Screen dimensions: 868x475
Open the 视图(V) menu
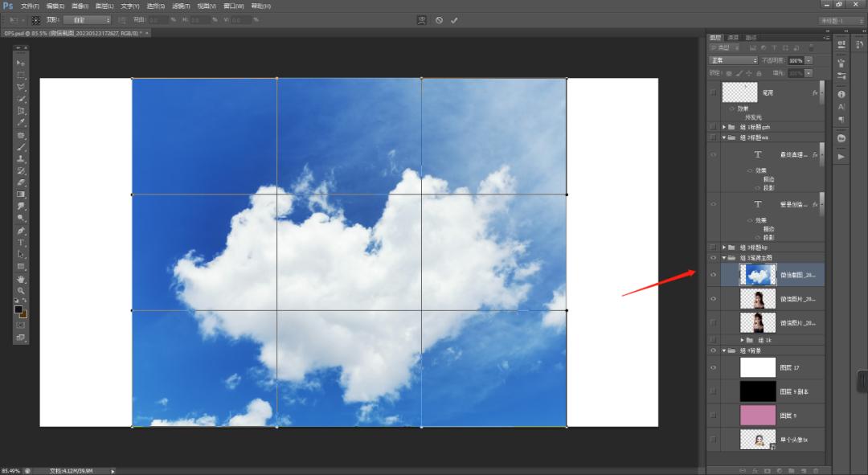(x=207, y=6)
